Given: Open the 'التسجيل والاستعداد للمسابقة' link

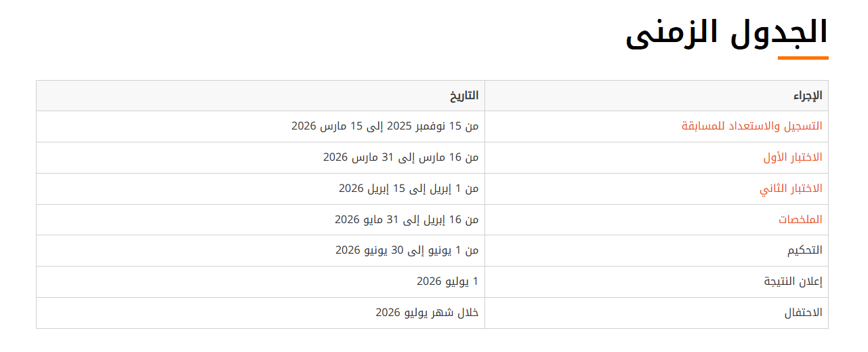Looking at the screenshot, I should click(751, 126).
